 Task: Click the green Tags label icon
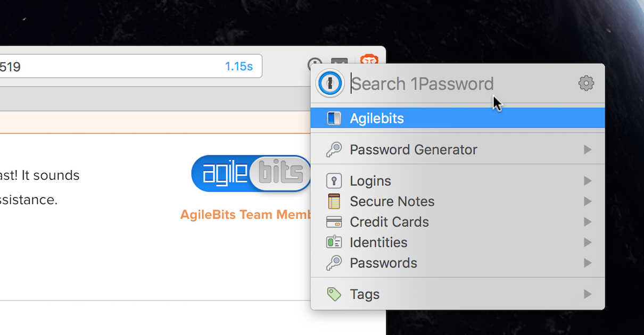(x=334, y=294)
